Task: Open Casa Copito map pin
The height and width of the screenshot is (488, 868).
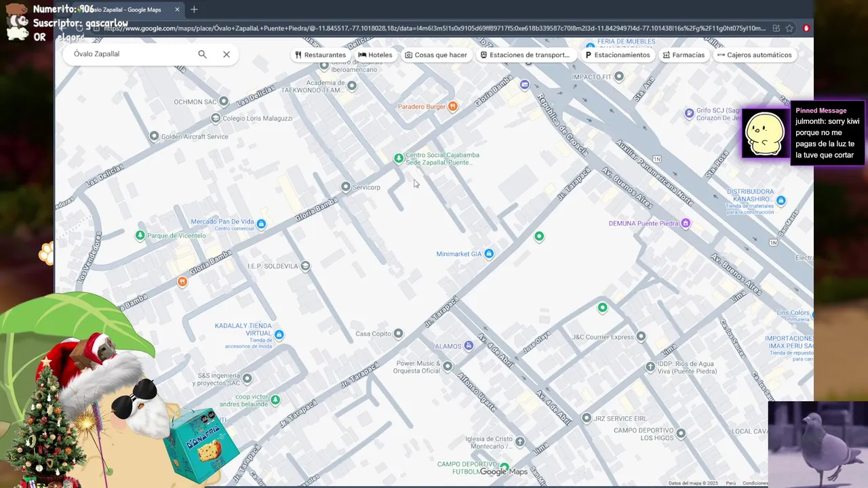Action: tap(398, 333)
